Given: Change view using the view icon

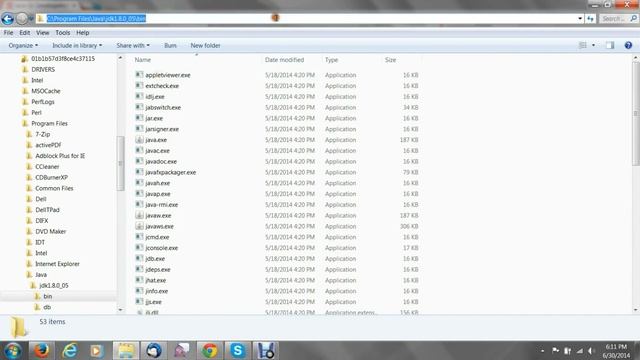Looking at the screenshot, I should (x=583, y=45).
